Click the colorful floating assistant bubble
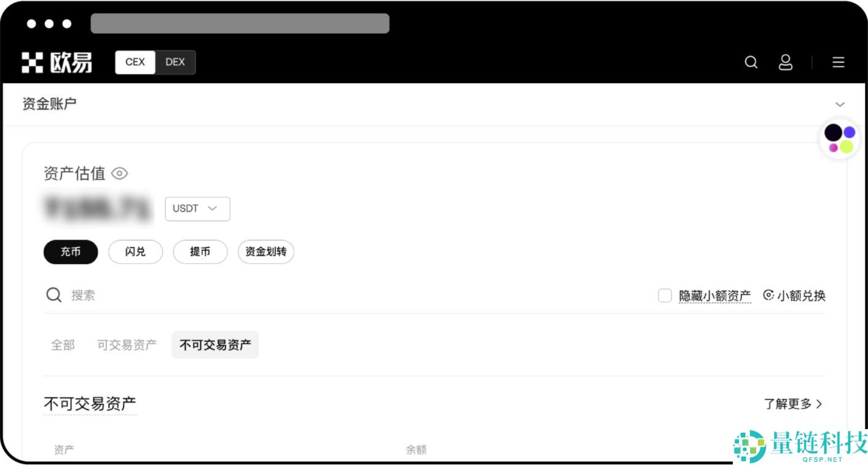The height and width of the screenshot is (466, 868). [840, 139]
